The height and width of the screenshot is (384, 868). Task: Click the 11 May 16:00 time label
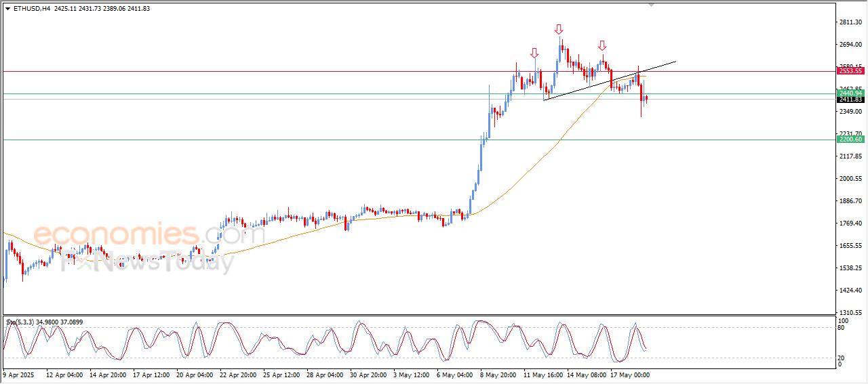tap(542, 375)
